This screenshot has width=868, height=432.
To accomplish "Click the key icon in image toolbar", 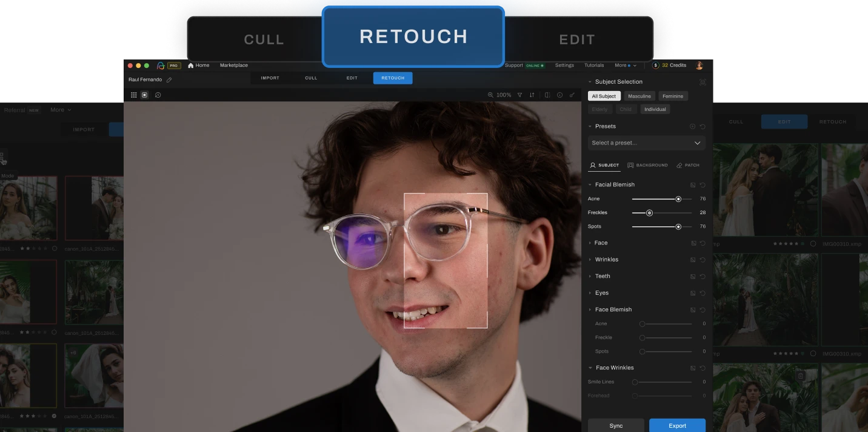I will point(572,95).
